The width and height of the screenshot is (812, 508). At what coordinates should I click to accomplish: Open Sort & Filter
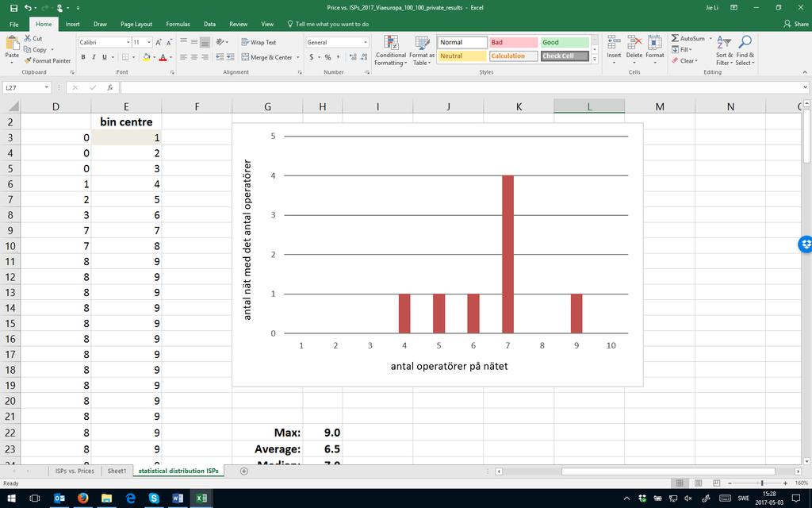click(724, 50)
